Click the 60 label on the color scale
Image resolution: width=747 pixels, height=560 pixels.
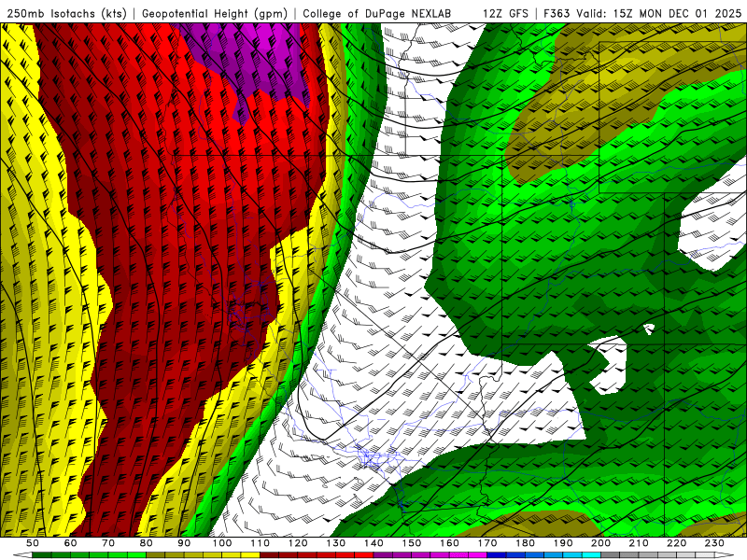[x=71, y=543]
